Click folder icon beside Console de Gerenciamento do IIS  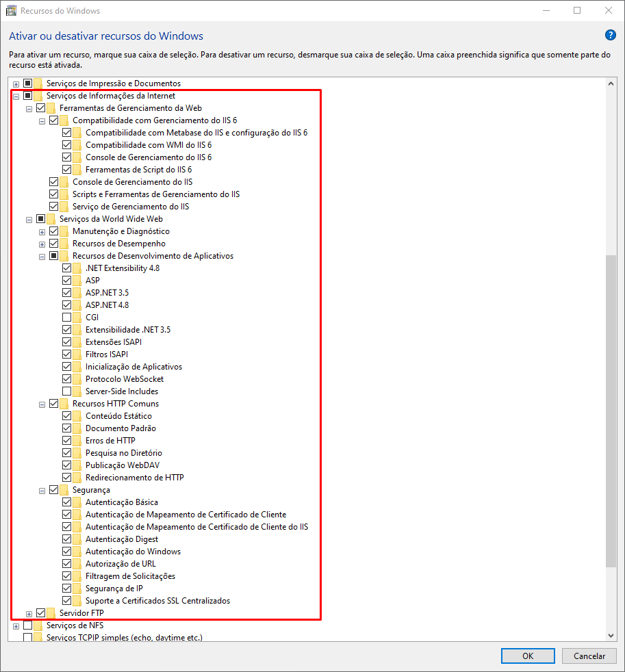[64, 182]
